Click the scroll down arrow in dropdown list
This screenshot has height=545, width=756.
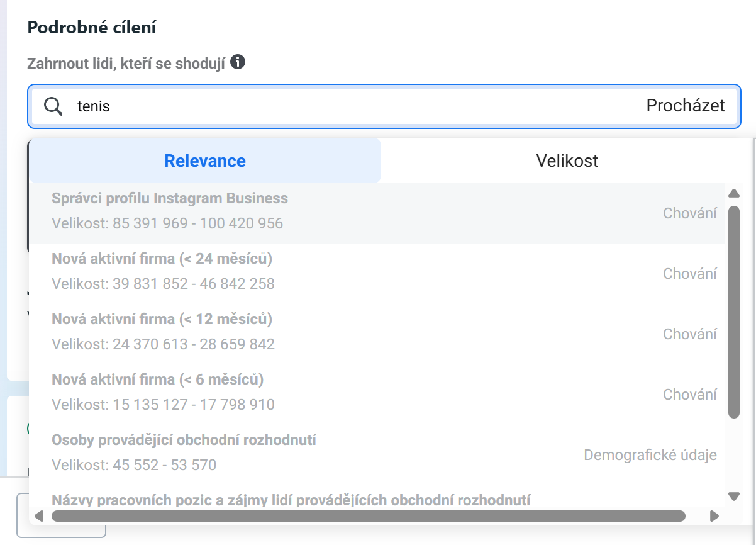[733, 497]
